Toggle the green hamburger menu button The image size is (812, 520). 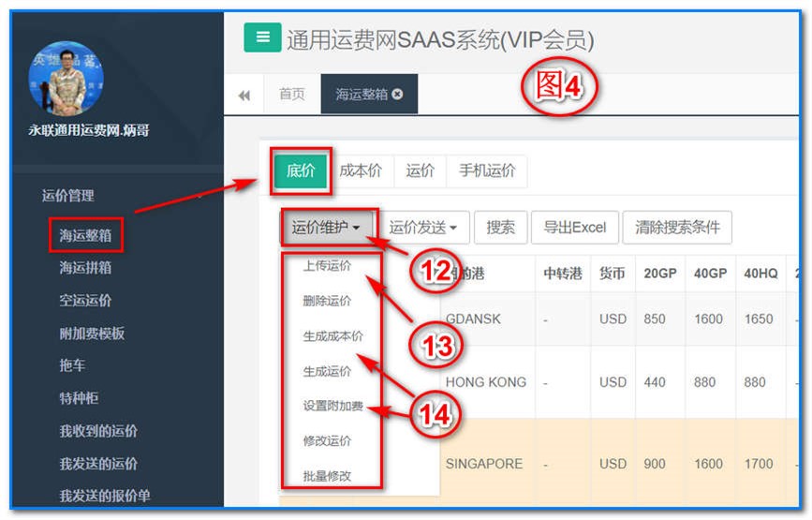tap(262, 37)
